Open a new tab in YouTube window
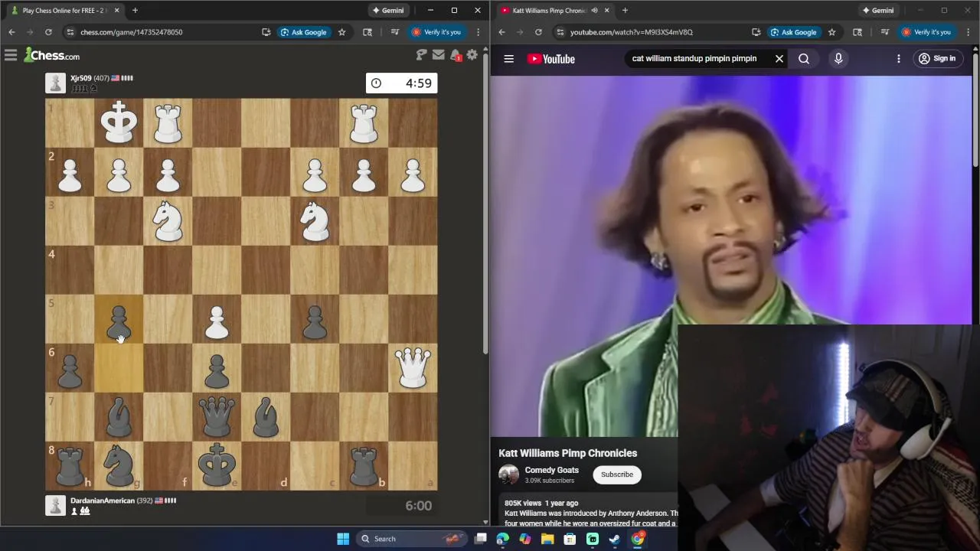Viewport: 980px width, 551px height. (625, 11)
